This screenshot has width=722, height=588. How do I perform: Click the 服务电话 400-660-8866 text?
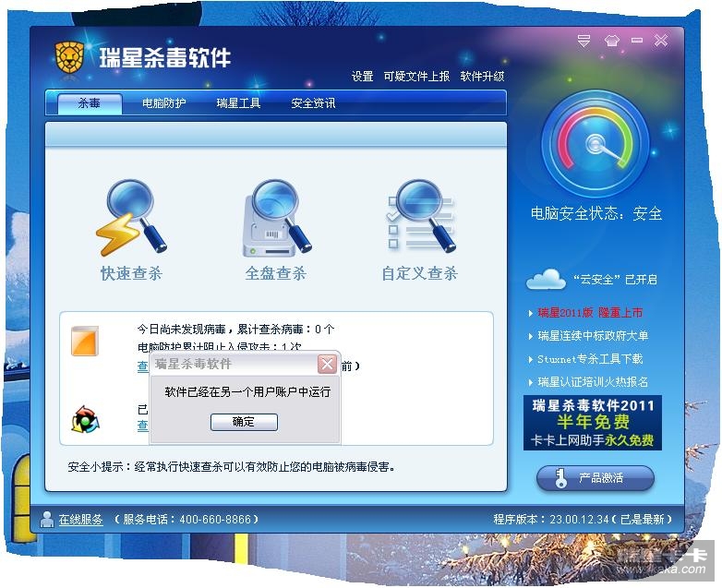pos(186,520)
